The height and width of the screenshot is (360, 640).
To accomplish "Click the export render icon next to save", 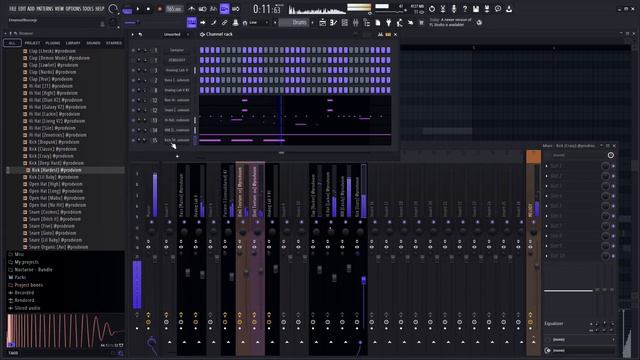I will click(487, 9).
